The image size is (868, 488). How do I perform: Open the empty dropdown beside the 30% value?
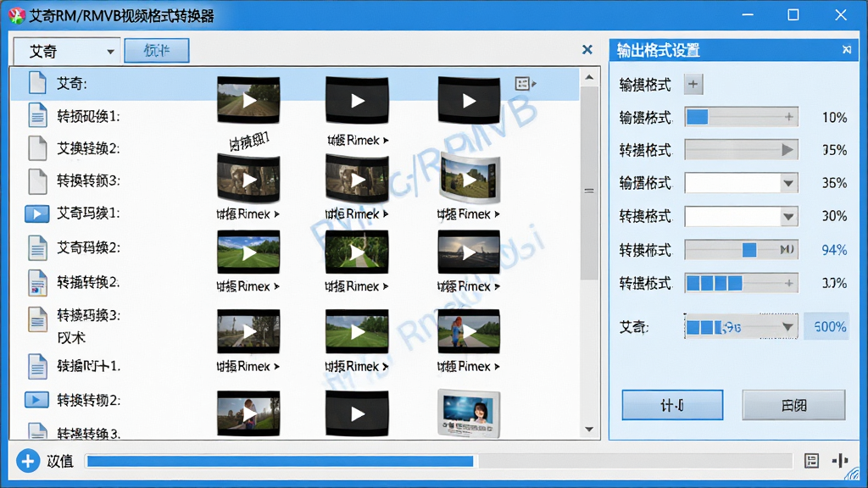pos(741,216)
